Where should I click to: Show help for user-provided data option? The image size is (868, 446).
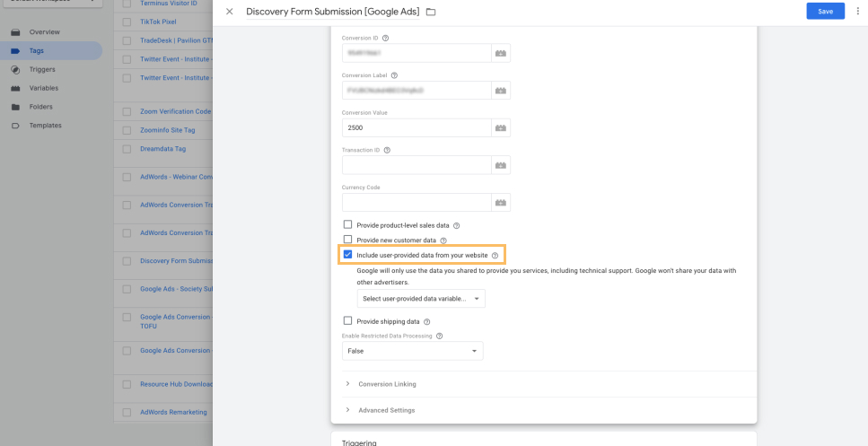click(495, 256)
